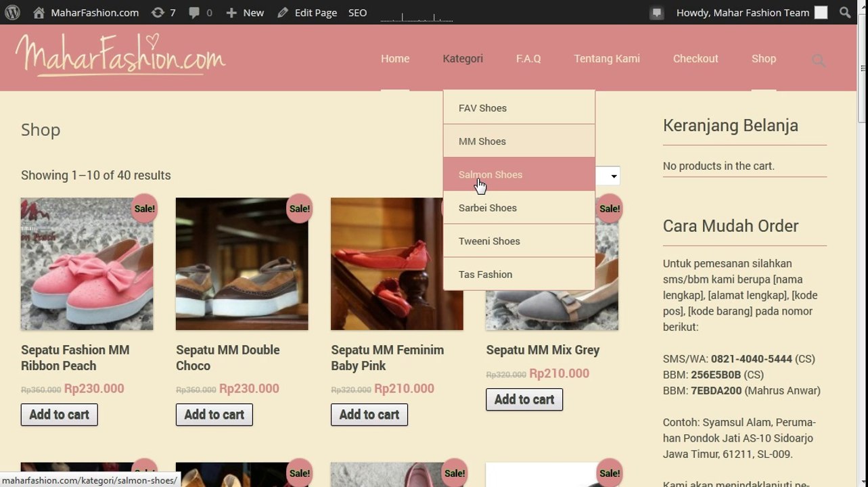Click Sale badge on Mix Grey product

pos(609,208)
